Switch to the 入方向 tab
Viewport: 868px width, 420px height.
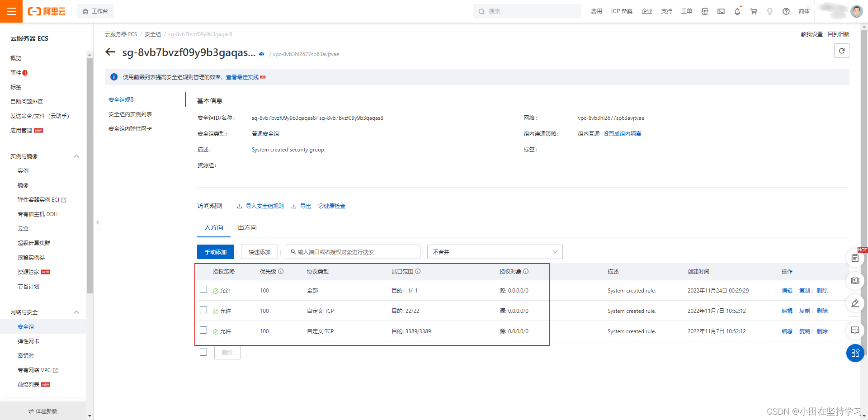[214, 227]
